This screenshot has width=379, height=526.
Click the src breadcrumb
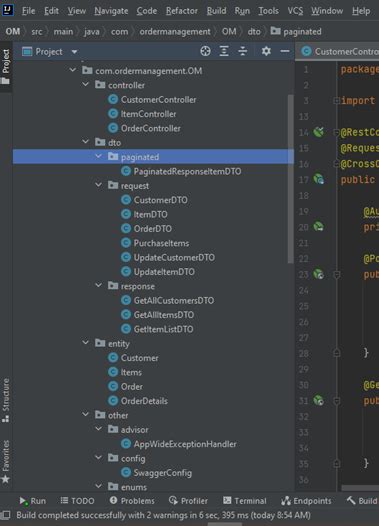coord(37,32)
